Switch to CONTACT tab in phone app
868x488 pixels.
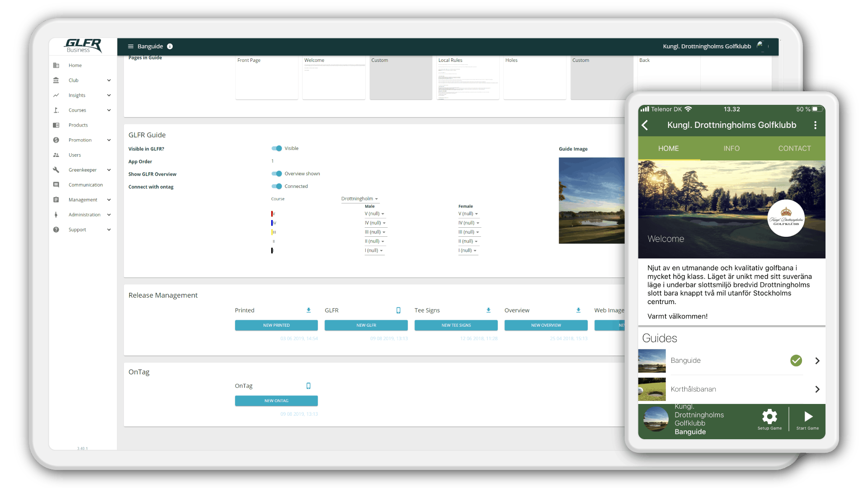[794, 148]
